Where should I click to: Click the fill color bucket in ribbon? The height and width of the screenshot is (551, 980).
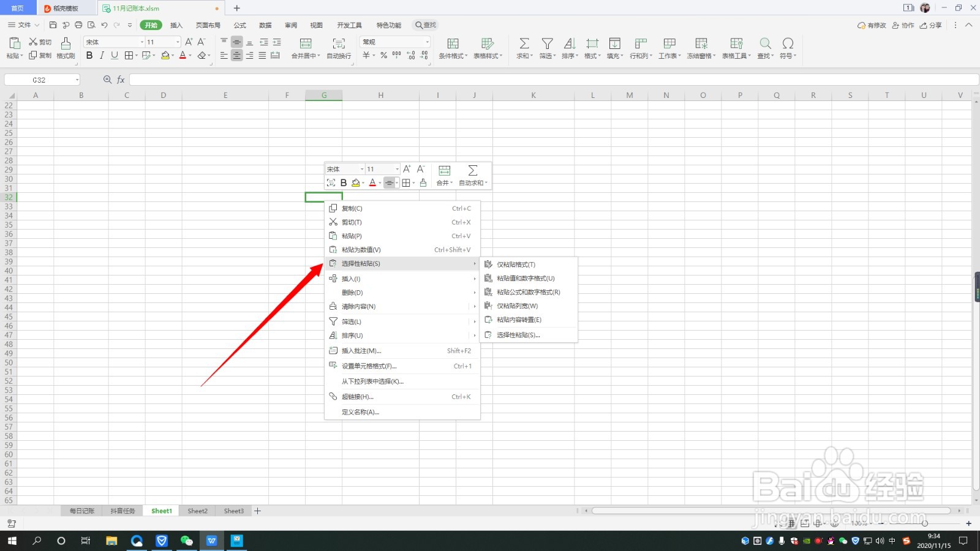[165, 55]
